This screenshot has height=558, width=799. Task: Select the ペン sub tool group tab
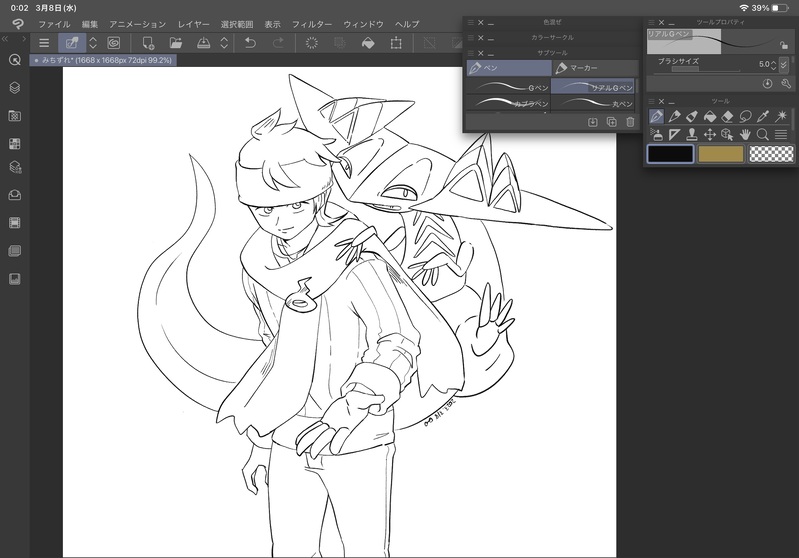(x=509, y=68)
